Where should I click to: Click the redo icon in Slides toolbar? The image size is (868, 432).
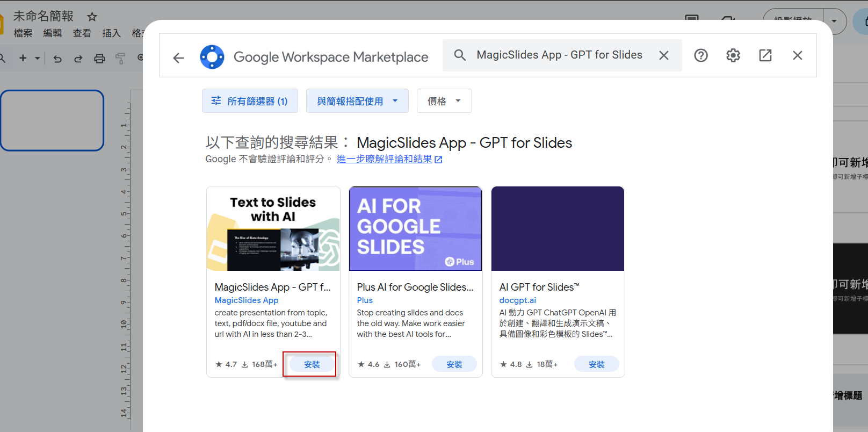click(x=78, y=59)
